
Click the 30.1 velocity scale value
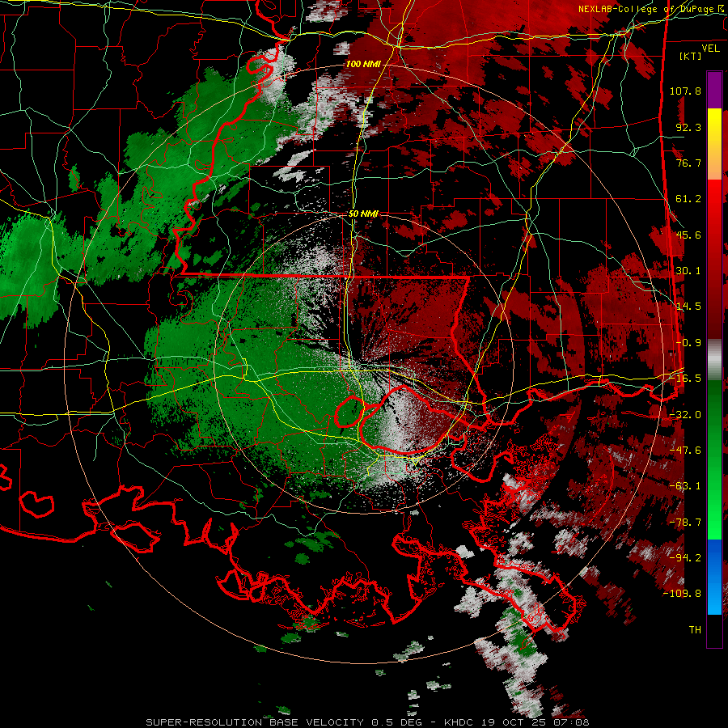point(688,270)
